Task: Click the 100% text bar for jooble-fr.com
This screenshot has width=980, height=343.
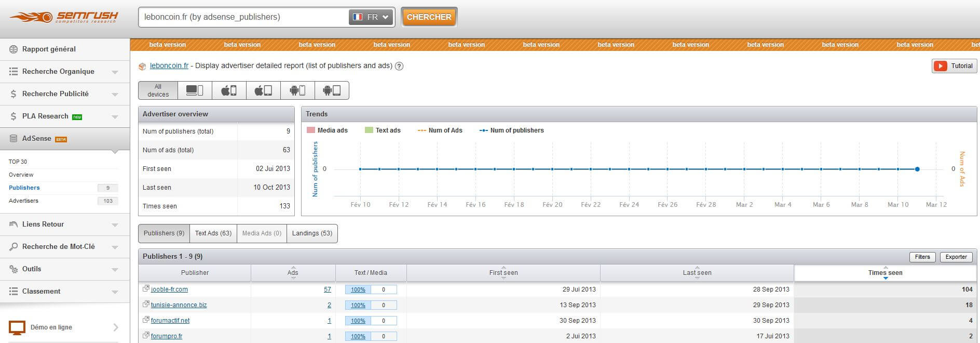Action: tap(358, 289)
